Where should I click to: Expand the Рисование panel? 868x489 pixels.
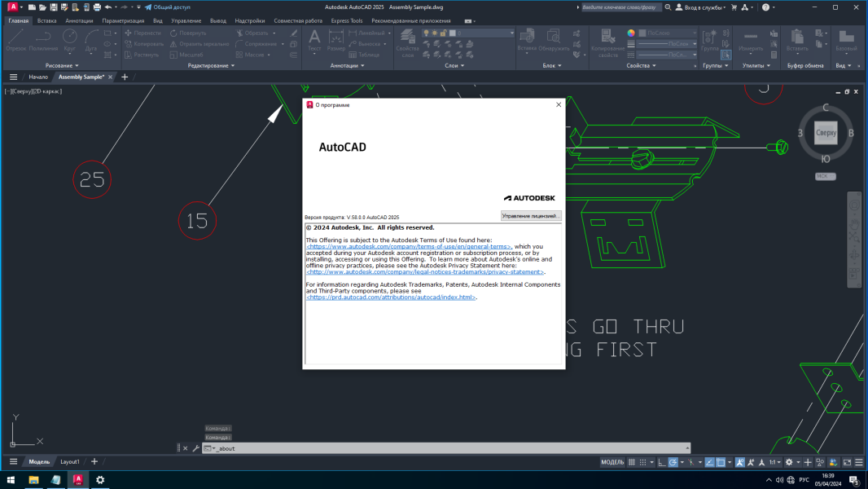click(62, 66)
